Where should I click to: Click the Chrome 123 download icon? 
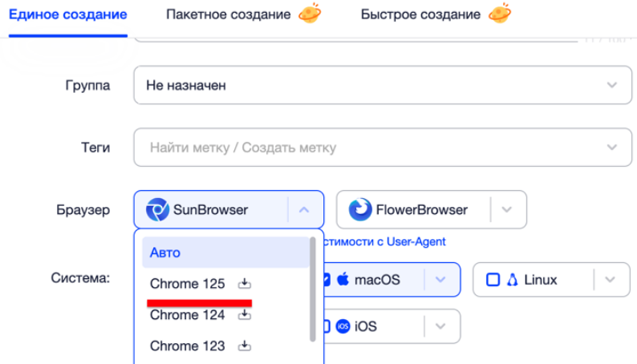pos(245,346)
